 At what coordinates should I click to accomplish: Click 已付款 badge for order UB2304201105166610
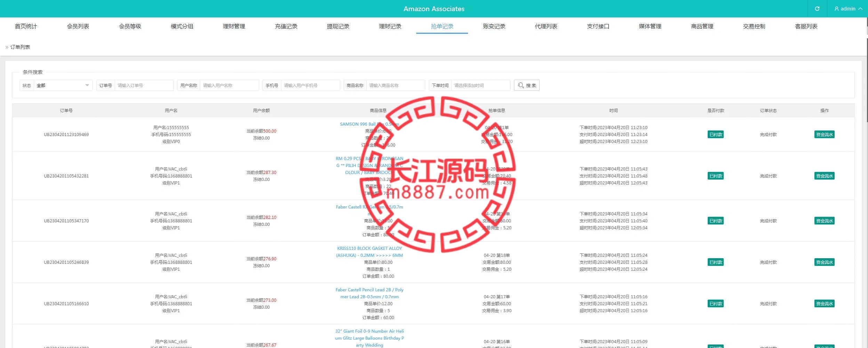click(x=716, y=304)
